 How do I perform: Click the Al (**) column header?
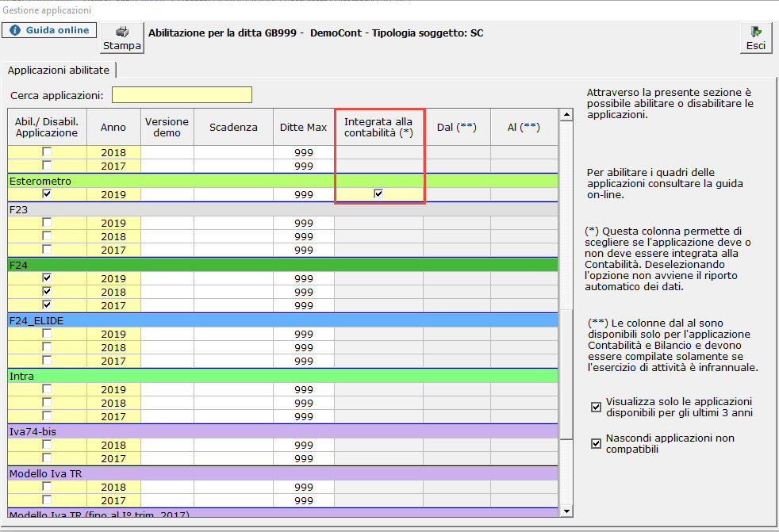tap(524, 127)
